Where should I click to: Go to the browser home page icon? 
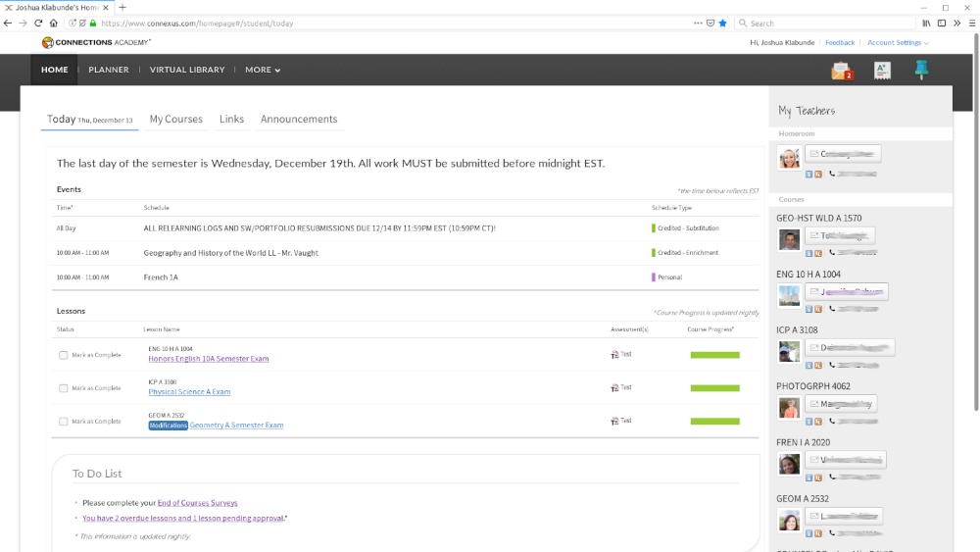coord(54,23)
